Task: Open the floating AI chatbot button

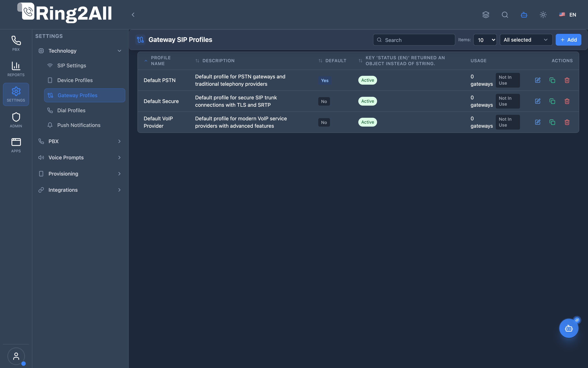Action: 569,328
